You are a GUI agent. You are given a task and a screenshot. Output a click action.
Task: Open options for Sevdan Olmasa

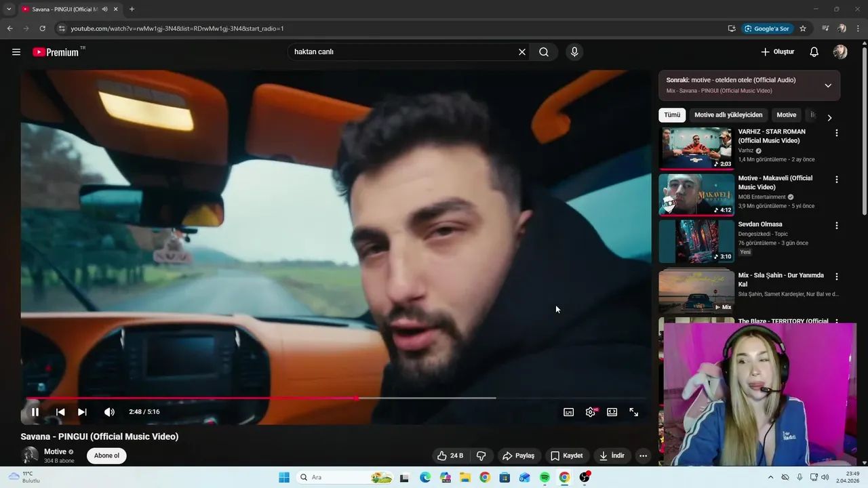[836, 225]
